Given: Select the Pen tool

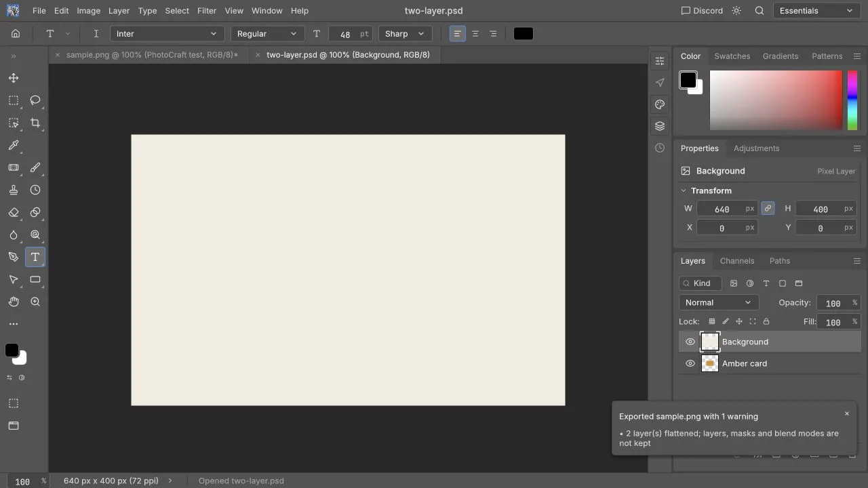Looking at the screenshot, I should 14,257.
